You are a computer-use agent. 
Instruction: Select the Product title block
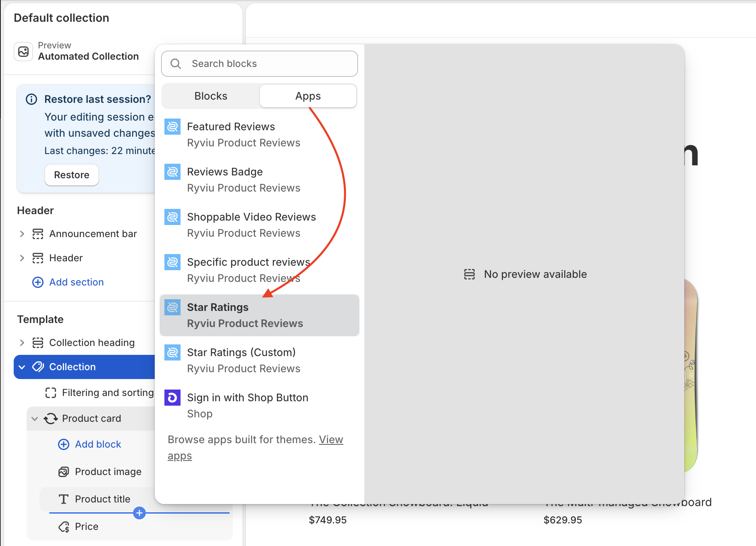click(x=102, y=499)
